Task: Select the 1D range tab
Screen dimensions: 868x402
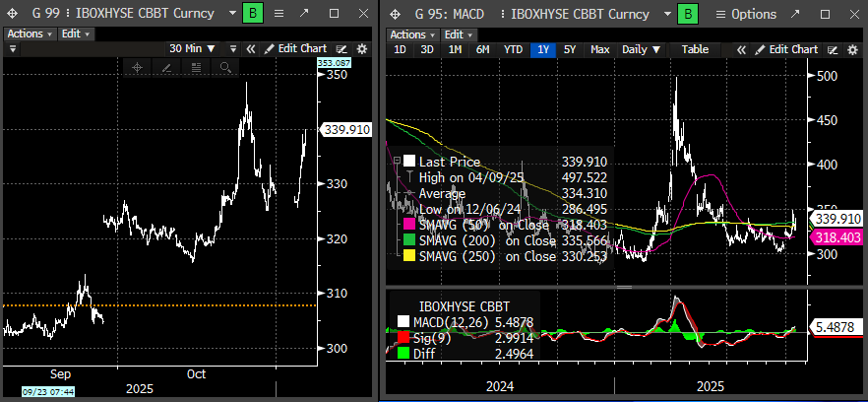Action: tap(400, 49)
